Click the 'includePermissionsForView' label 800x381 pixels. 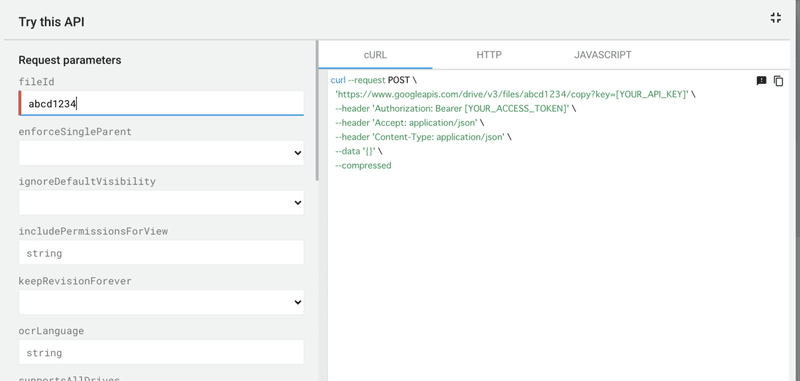(93, 232)
